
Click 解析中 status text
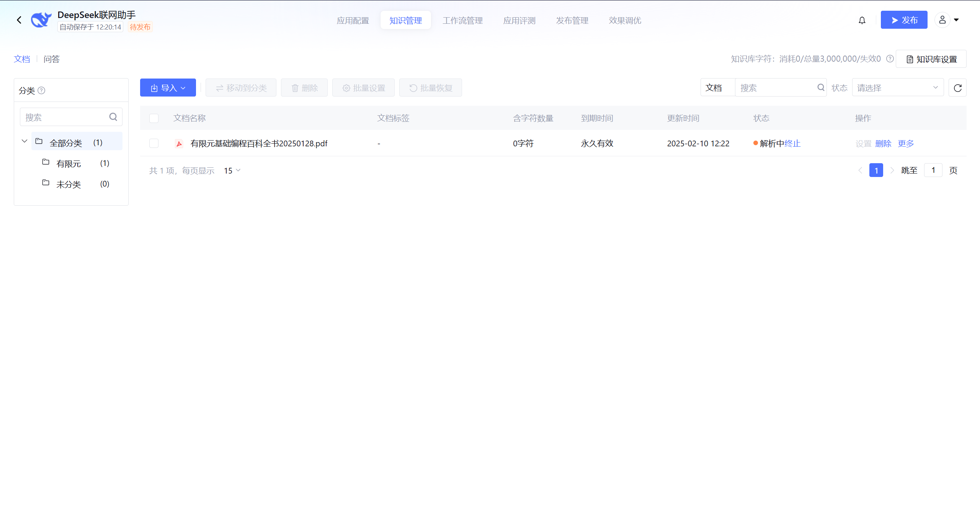coord(772,143)
